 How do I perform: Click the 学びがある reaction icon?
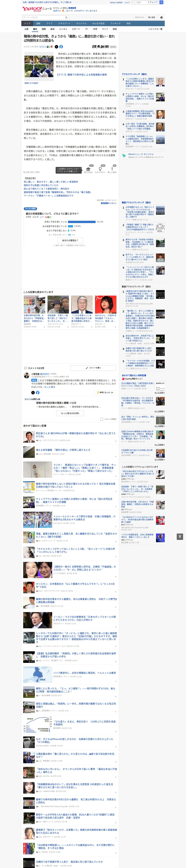click(x=89, y=169)
